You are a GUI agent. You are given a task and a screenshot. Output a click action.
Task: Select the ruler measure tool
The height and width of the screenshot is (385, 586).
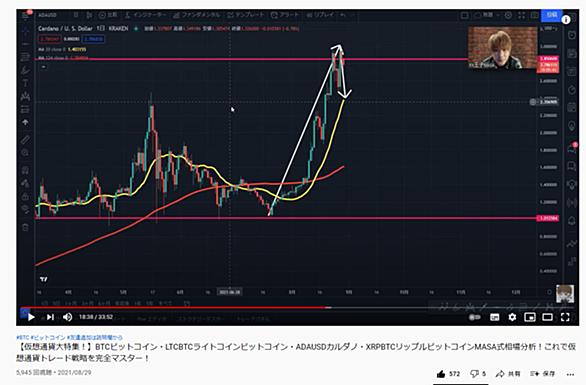point(25,140)
